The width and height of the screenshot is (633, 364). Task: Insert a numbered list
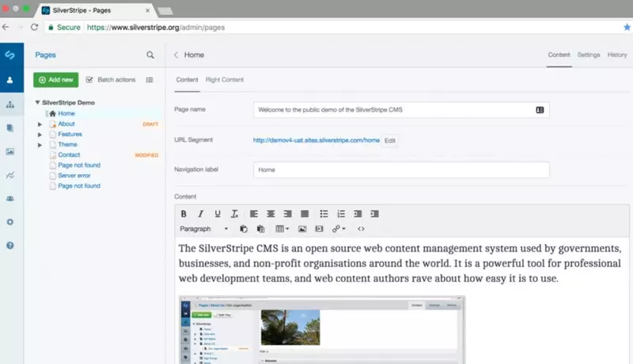click(341, 214)
